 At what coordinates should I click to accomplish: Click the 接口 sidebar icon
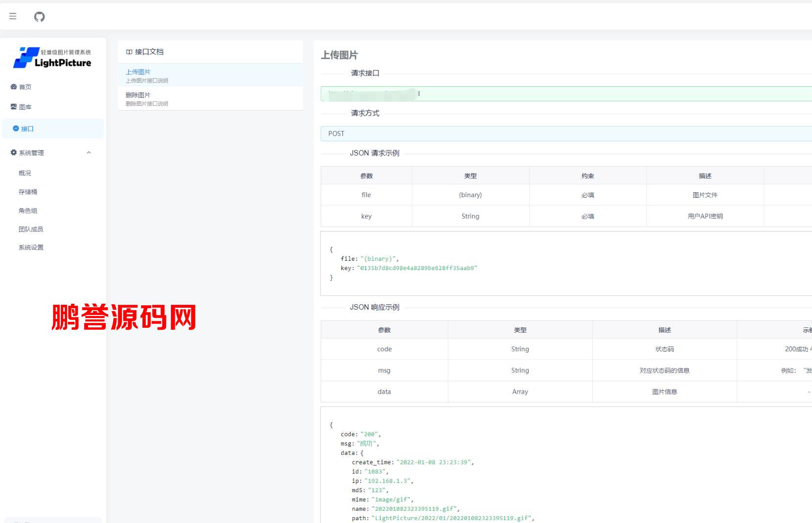16,129
